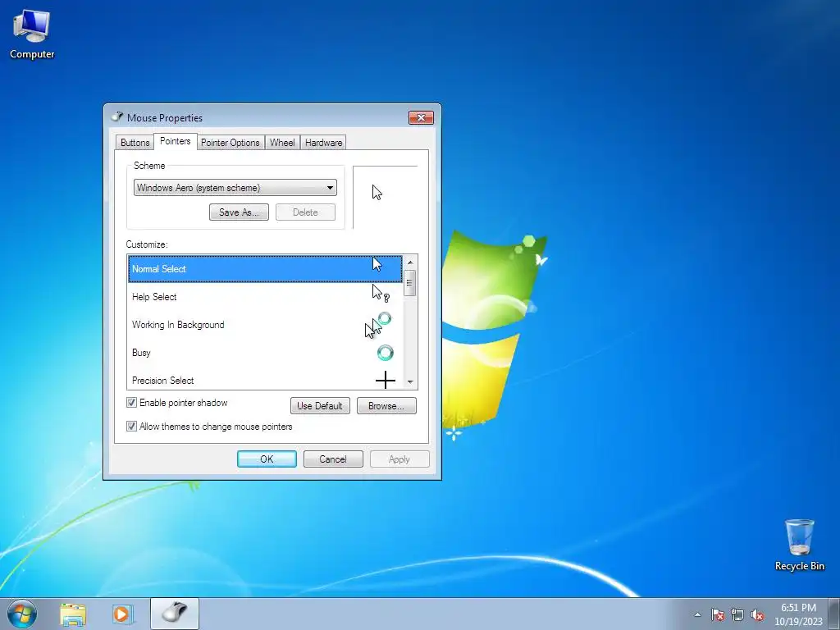Close the Mouse Properties dialog
The width and height of the screenshot is (840, 630).
point(421,117)
